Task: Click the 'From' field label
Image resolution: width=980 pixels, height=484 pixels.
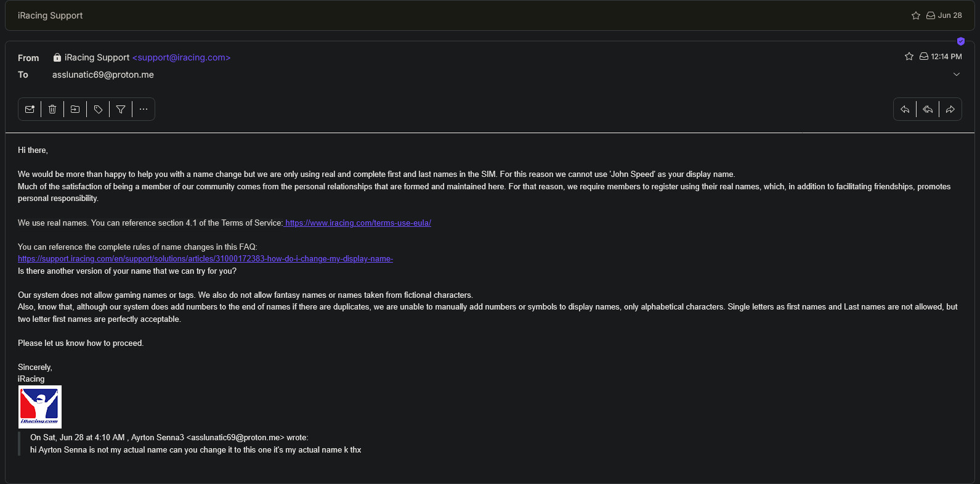Action: click(28, 58)
